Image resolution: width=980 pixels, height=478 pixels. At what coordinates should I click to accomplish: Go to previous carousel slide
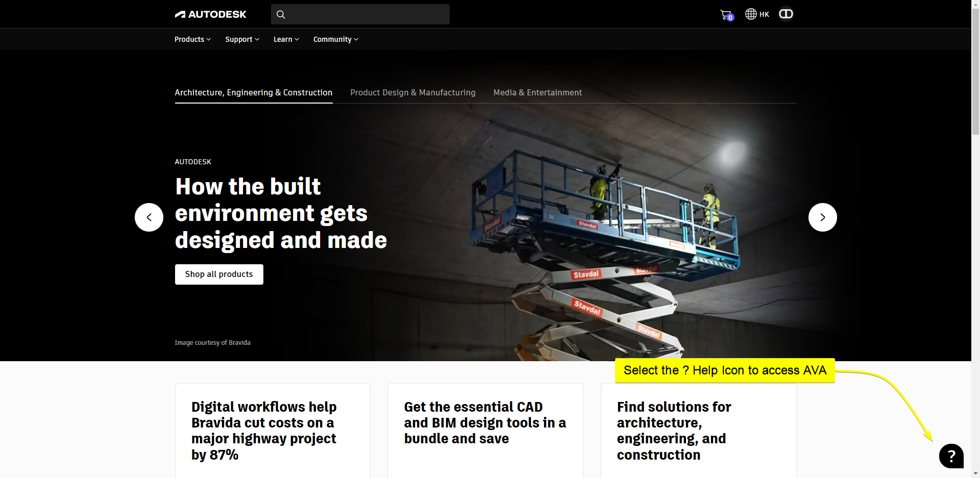[x=149, y=217]
